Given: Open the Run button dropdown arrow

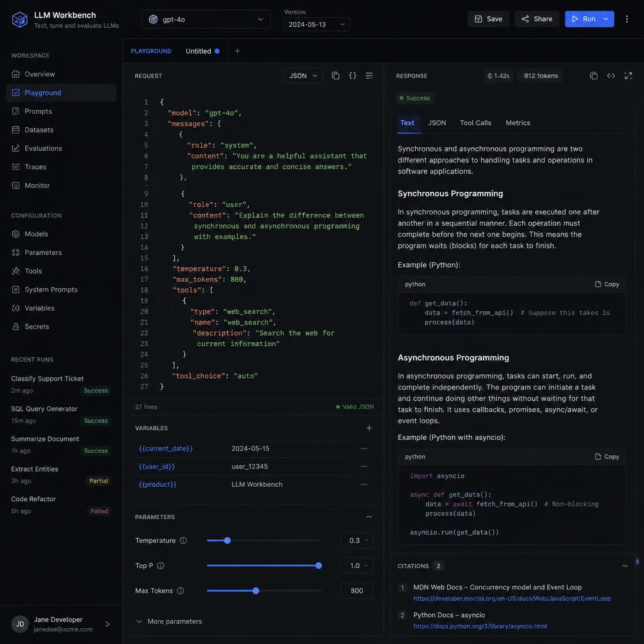Looking at the screenshot, I should click(606, 19).
